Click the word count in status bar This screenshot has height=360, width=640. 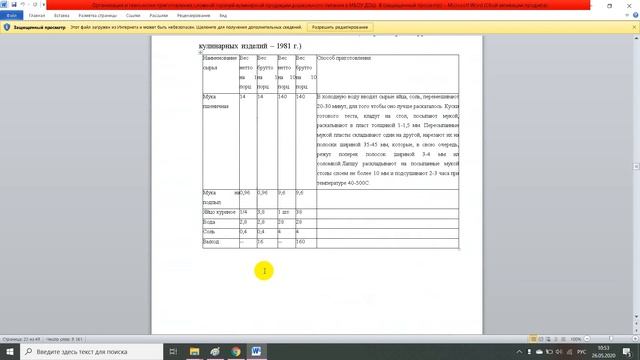point(64,339)
